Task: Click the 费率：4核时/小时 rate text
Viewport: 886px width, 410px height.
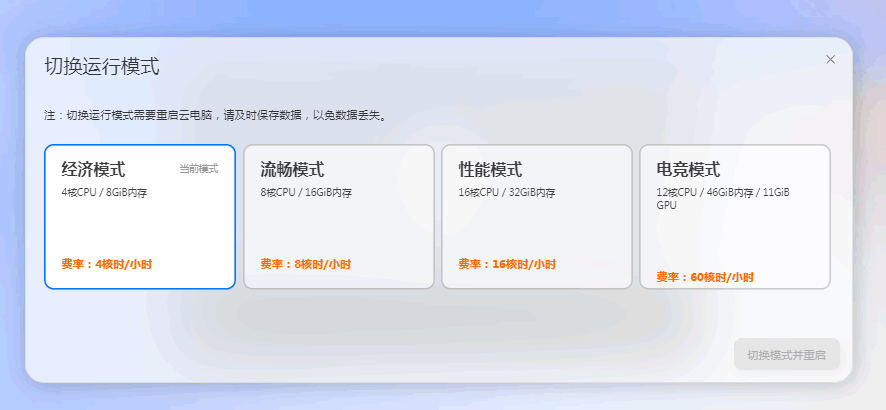Action: click(106, 264)
